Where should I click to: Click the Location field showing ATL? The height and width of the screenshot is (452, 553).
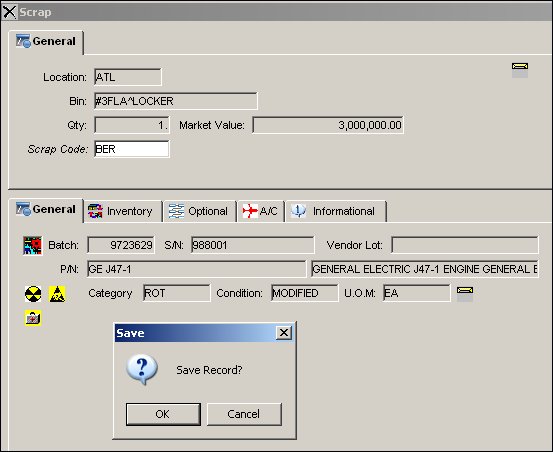(x=128, y=77)
